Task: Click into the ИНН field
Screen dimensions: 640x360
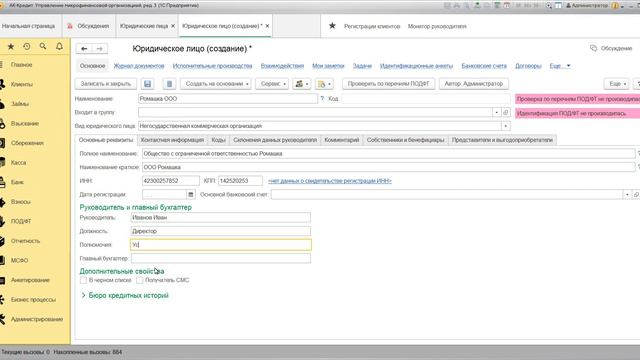Action: pos(171,181)
